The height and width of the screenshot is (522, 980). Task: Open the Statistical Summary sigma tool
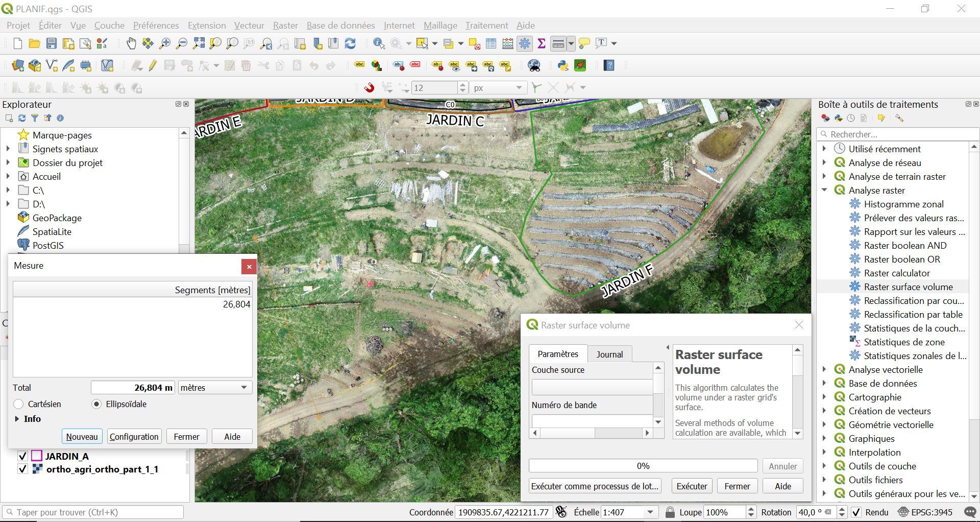tap(542, 44)
